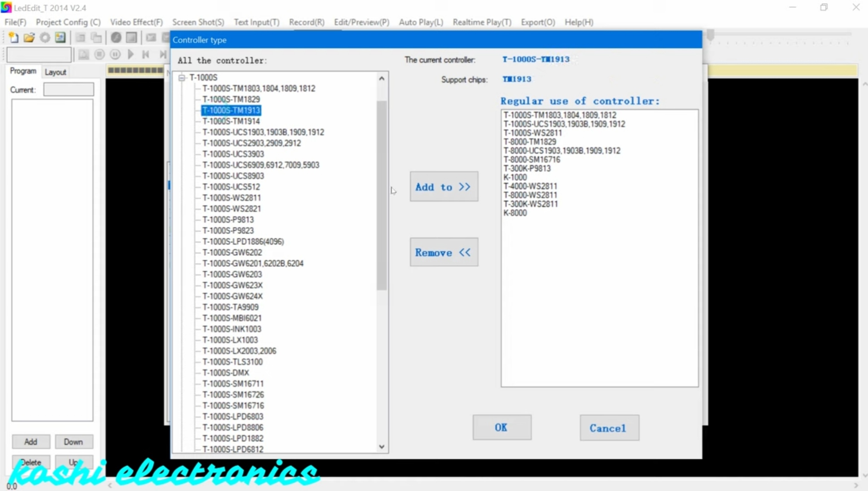The width and height of the screenshot is (868, 491).
Task: Switch to the Program tab
Action: [23, 71]
